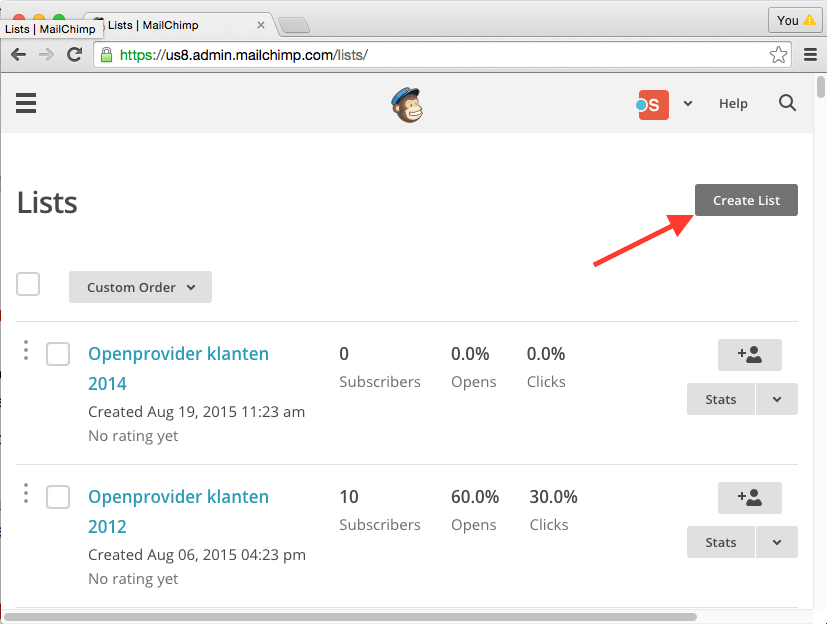Expand Stats dropdown arrow for klanten 2012
Viewport: 827px width, 624px height.
777,542
